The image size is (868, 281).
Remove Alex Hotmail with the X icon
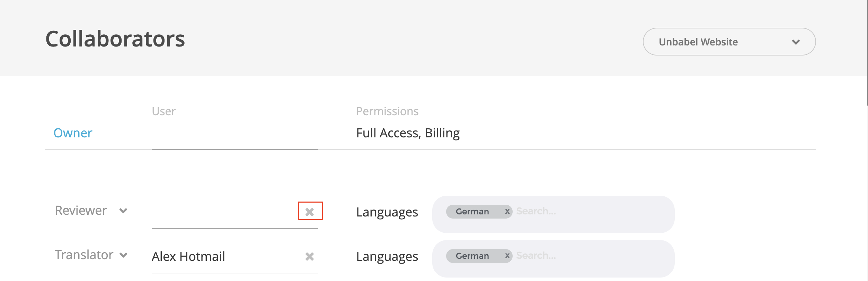(x=310, y=256)
